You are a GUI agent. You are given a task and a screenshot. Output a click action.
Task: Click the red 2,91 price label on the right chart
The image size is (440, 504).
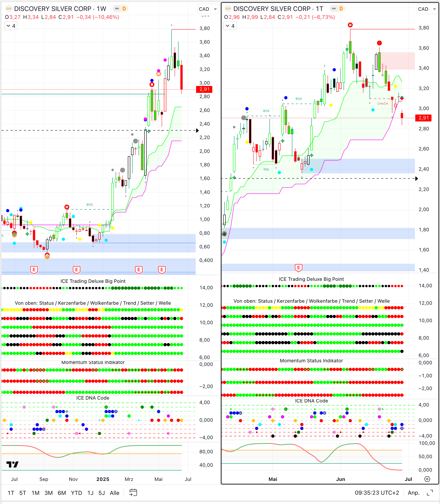point(424,118)
